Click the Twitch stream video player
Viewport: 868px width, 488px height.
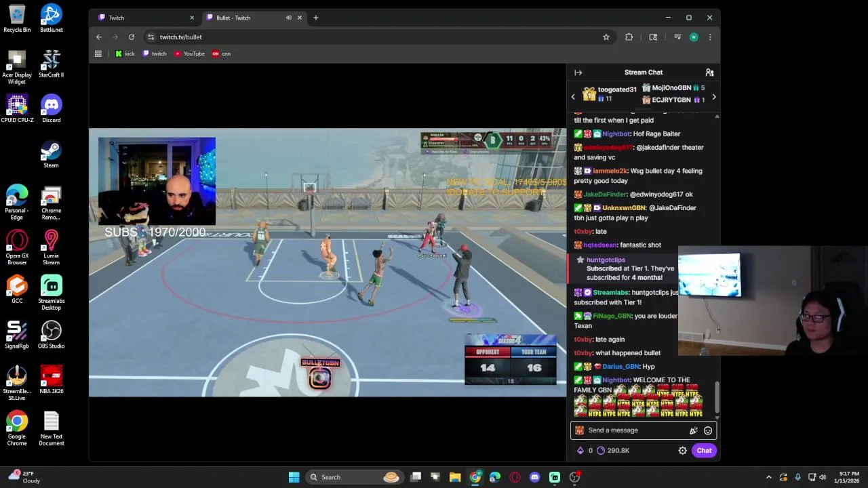click(x=328, y=262)
